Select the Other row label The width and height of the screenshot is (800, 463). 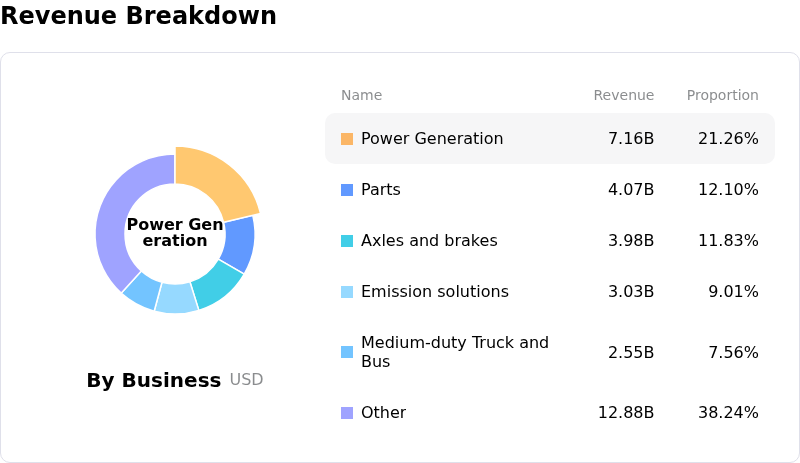(x=383, y=413)
